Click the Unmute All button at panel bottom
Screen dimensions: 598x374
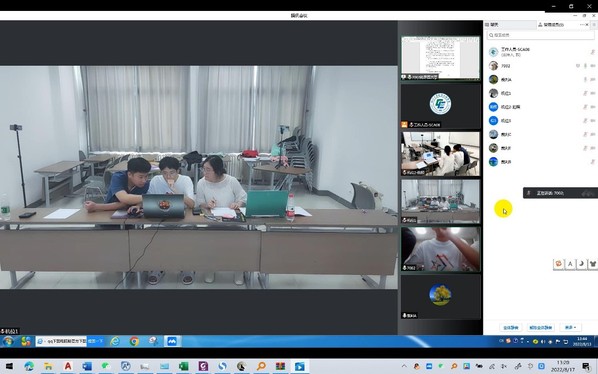pyautogui.click(x=541, y=327)
